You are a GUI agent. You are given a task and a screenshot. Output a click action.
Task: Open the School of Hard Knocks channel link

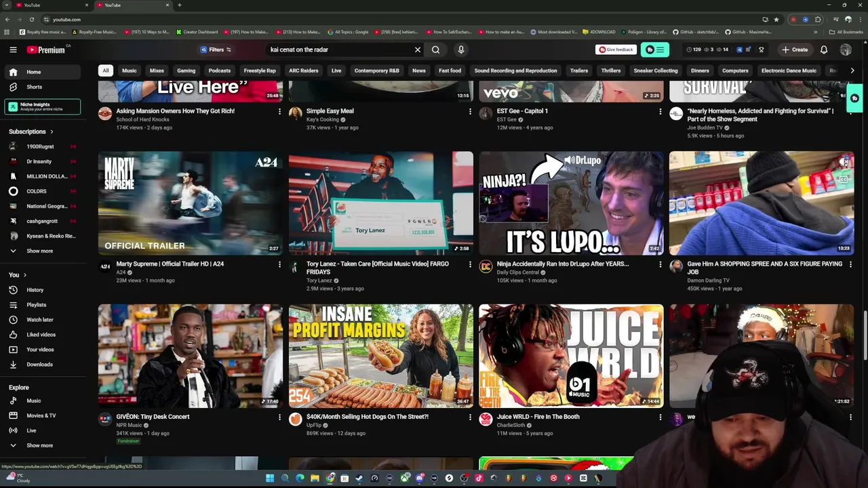coord(143,119)
